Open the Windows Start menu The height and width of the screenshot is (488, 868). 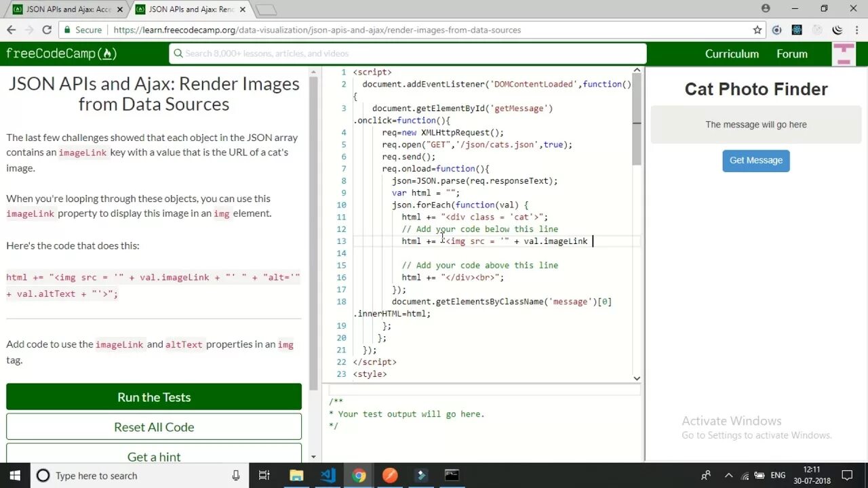(15, 476)
